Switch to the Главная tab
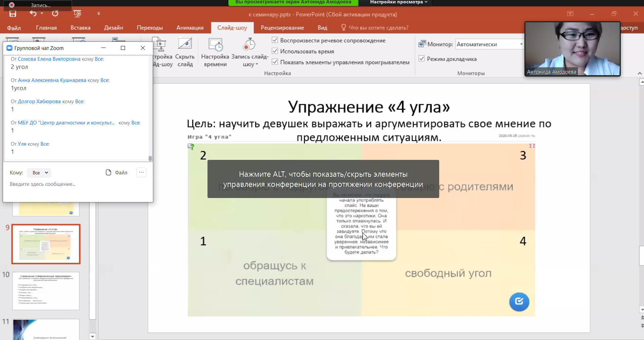The image size is (644, 340). point(46,28)
